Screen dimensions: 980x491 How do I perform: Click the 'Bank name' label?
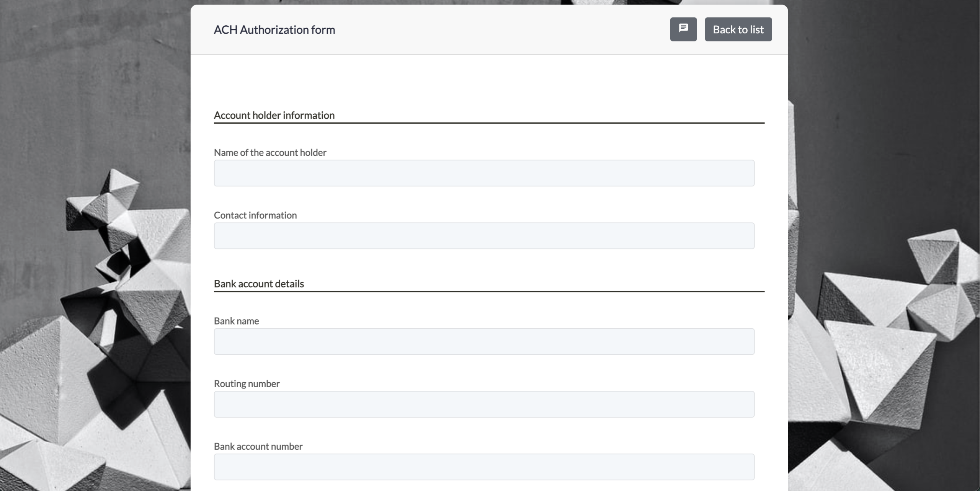236,321
